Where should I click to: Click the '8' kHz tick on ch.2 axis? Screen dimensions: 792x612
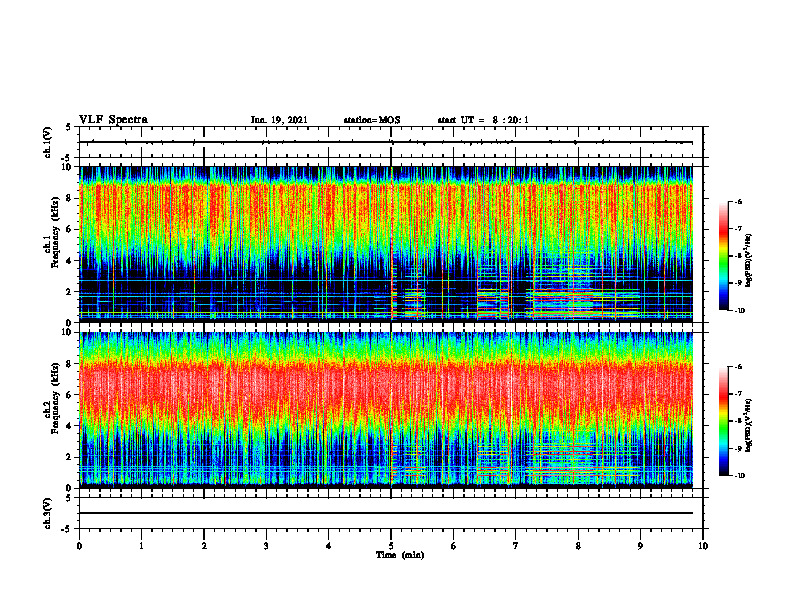70,364
